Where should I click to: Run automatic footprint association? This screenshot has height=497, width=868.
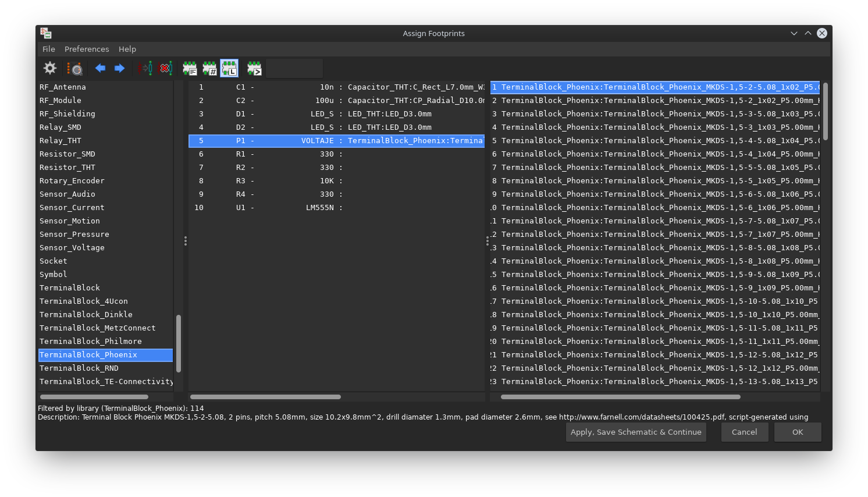point(145,68)
